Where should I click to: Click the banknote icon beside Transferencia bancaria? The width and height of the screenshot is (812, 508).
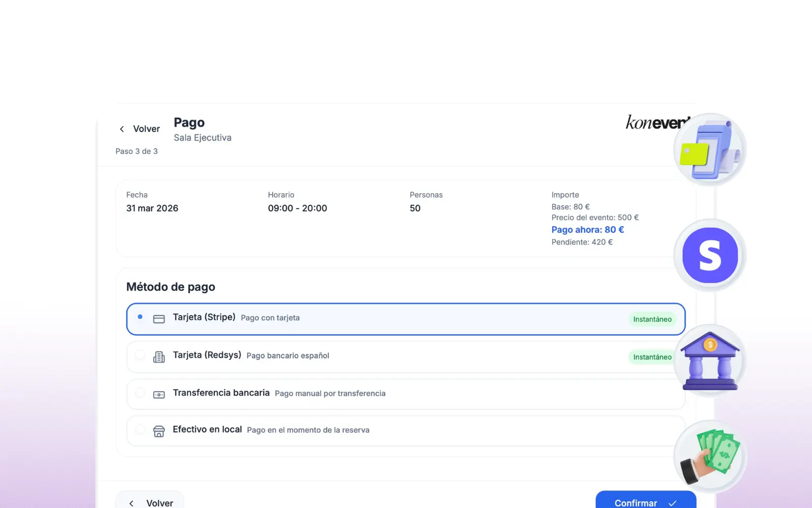pos(159,394)
